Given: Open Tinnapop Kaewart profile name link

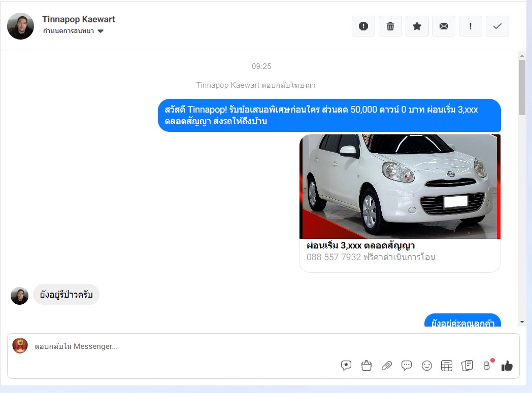Looking at the screenshot, I should 79,19.
